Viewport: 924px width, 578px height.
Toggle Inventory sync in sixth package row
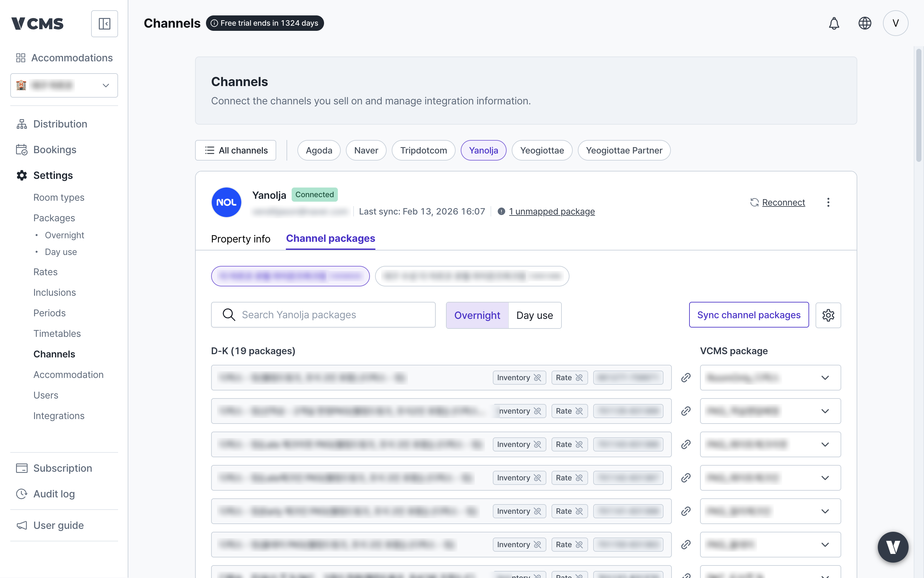tap(519, 544)
